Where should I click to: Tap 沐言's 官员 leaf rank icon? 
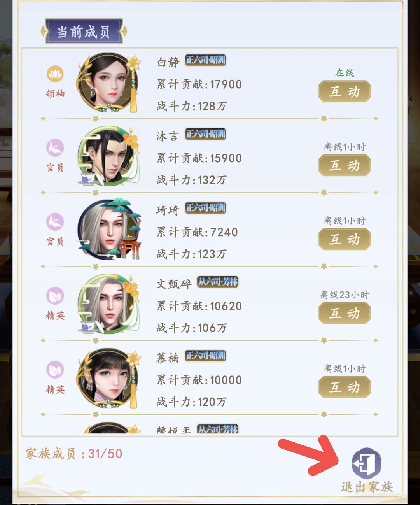pyautogui.click(x=55, y=147)
